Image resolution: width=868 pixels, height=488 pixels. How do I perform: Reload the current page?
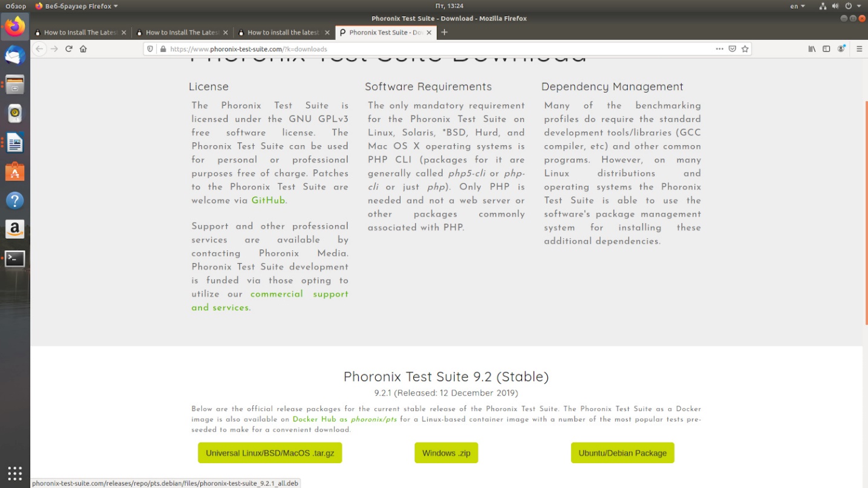click(x=69, y=49)
